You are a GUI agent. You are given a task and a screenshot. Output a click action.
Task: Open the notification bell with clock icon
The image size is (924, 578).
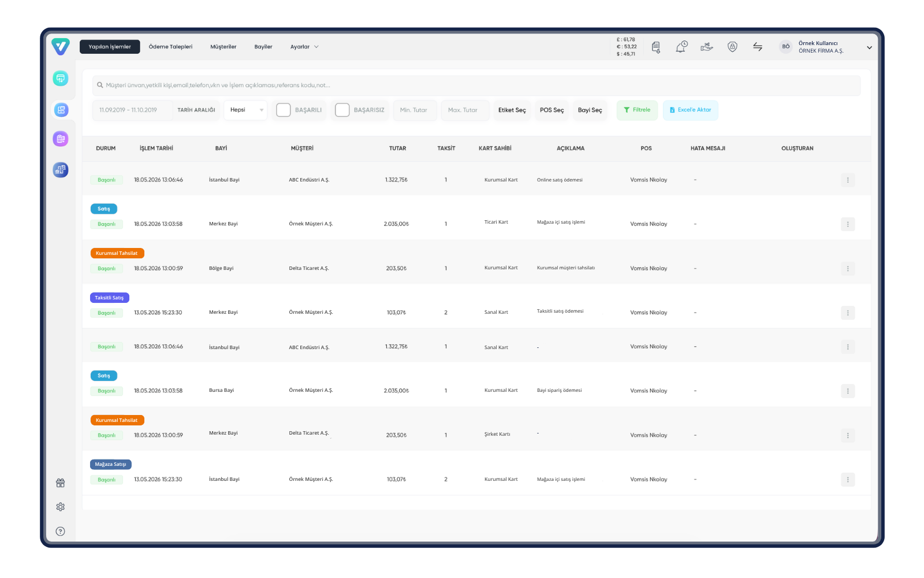point(681,47)
